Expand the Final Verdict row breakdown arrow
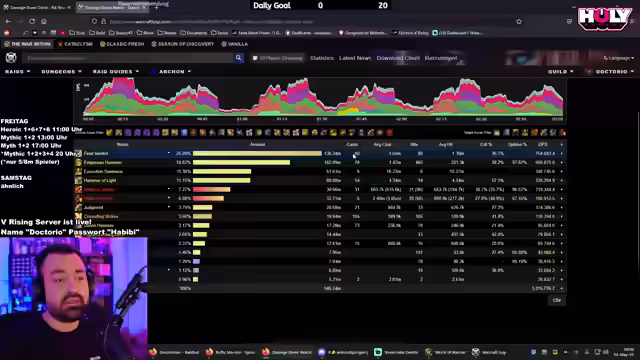Viewport: 640px width, 360px height. [x=169, y=153]
